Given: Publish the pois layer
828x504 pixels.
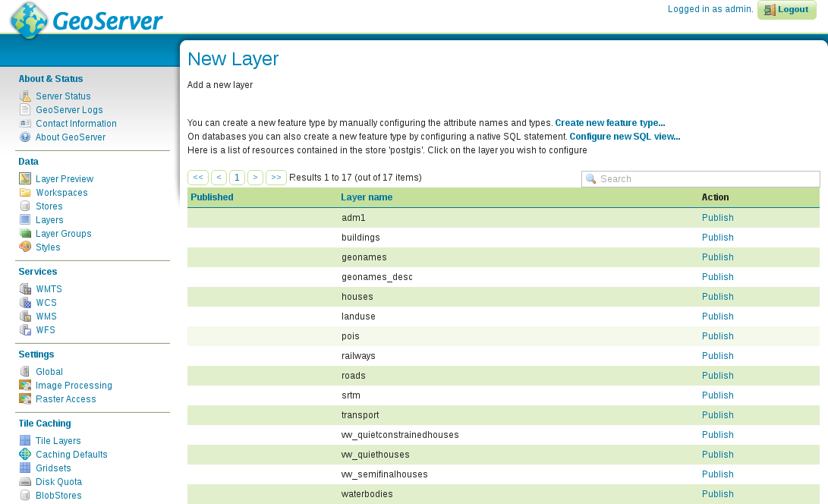Looking at the screenshot, I should (718, 336).
